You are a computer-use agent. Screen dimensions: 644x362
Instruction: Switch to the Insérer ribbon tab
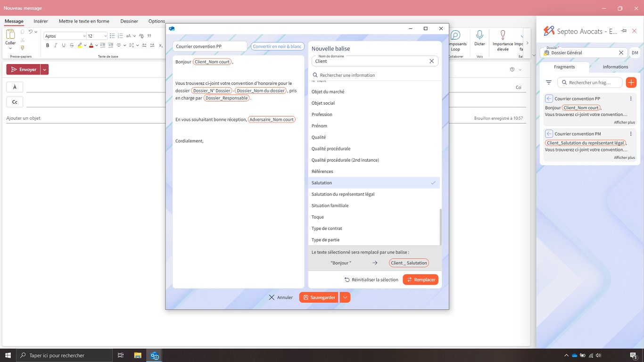41,21
